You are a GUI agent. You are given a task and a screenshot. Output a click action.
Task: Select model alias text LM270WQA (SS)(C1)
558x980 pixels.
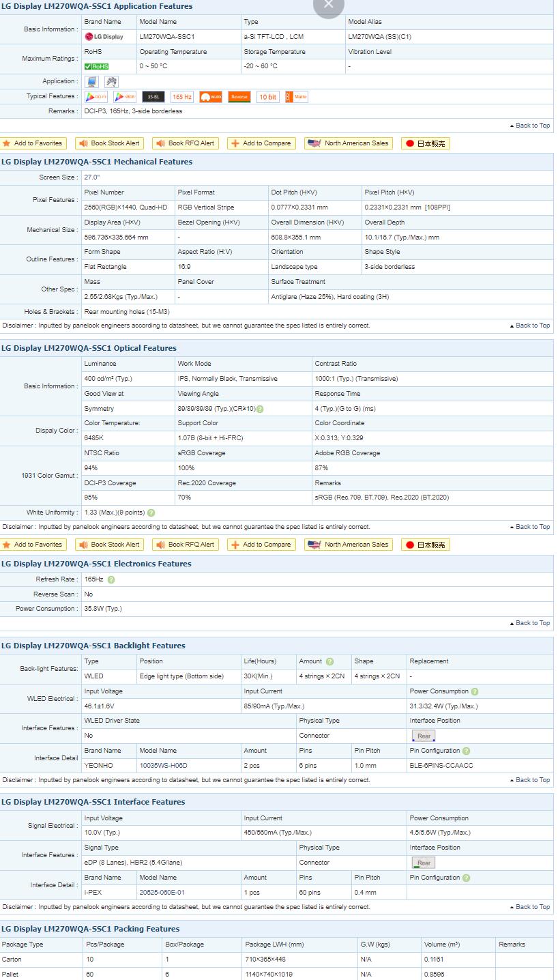(x=380, y=37)
